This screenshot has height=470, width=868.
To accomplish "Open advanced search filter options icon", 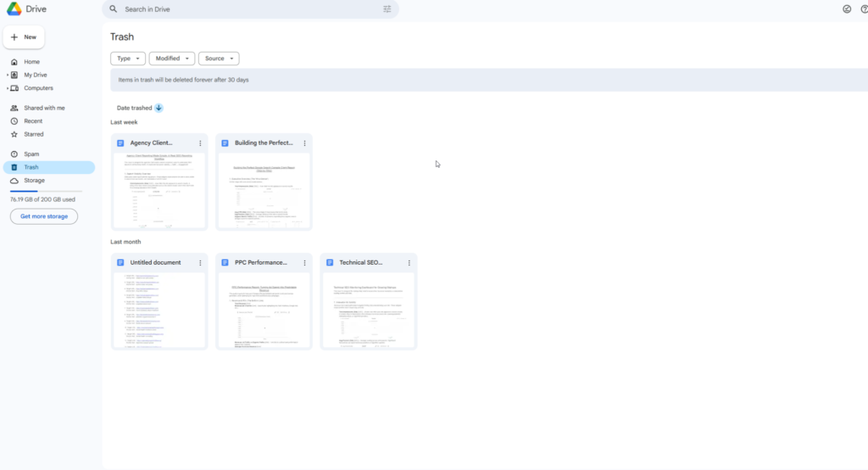I will 387,8.
